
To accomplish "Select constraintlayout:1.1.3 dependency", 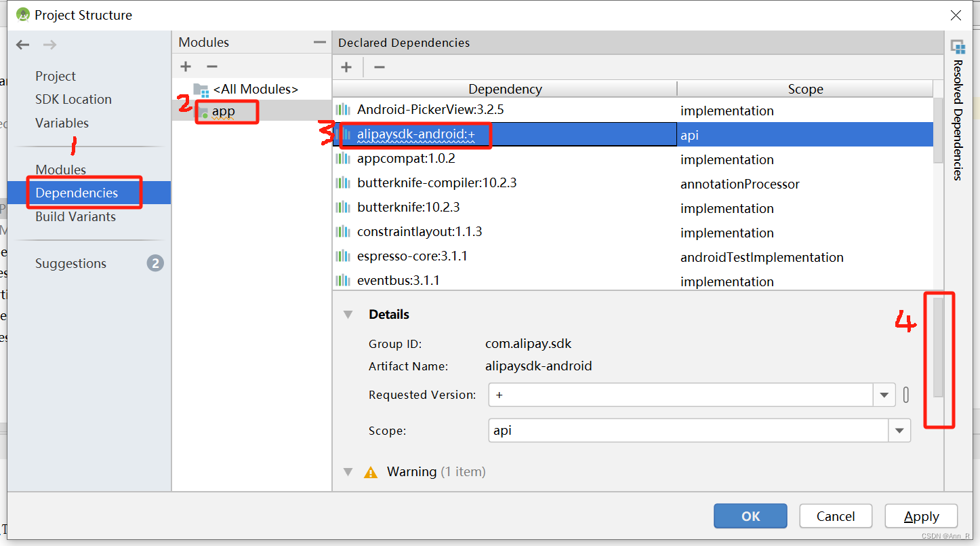I will pos(420,232).
